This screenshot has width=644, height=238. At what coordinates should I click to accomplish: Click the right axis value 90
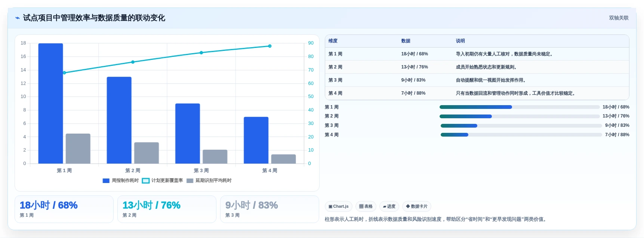pos(311,43)
